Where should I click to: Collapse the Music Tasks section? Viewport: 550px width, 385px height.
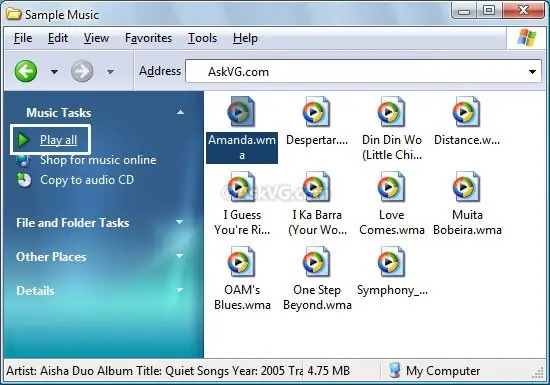click(x=180, y=112)
